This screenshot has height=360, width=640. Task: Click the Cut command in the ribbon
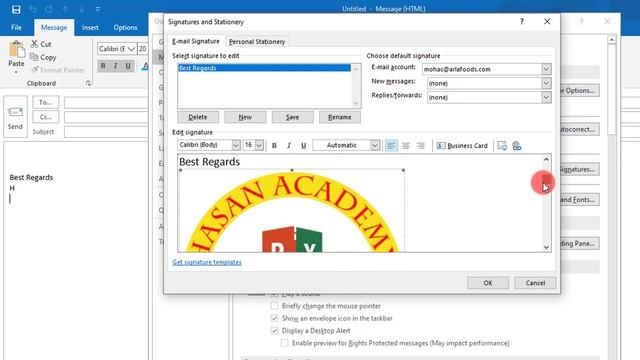[41, 44]
